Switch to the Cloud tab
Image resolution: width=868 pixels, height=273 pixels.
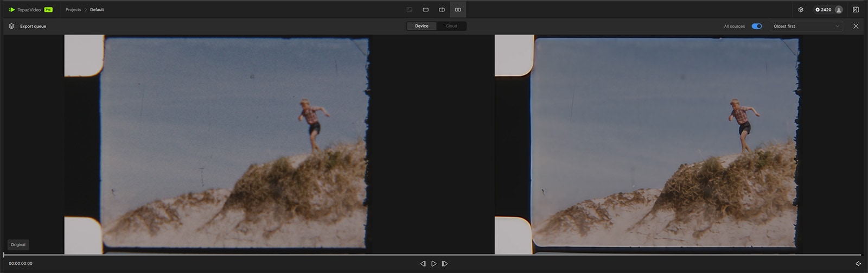coord(451,26)
